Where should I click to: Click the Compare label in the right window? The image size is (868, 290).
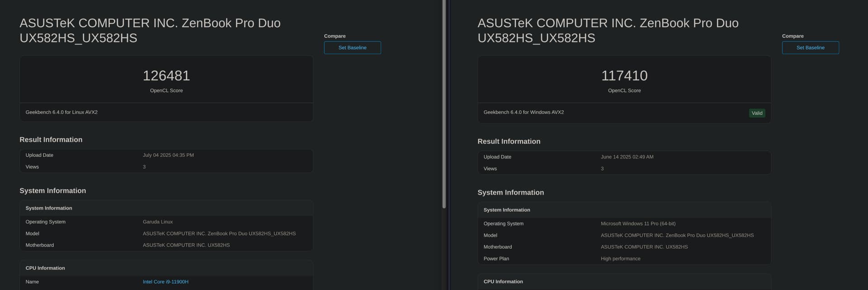793,36
